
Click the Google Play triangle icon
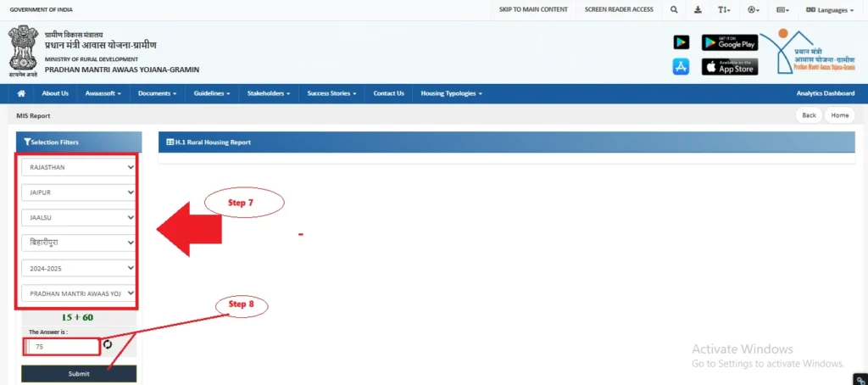pyautogui.click(x=681, y=42)
